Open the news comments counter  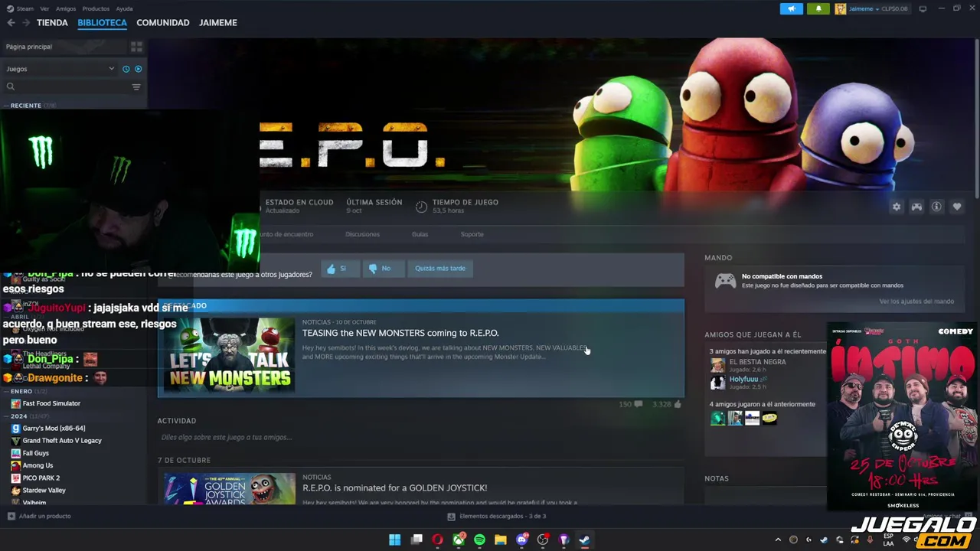tap(631, 404)
